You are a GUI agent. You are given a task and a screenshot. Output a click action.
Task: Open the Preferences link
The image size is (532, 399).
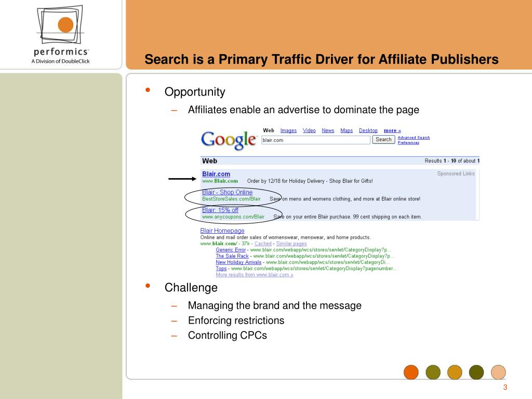(408, 142)
